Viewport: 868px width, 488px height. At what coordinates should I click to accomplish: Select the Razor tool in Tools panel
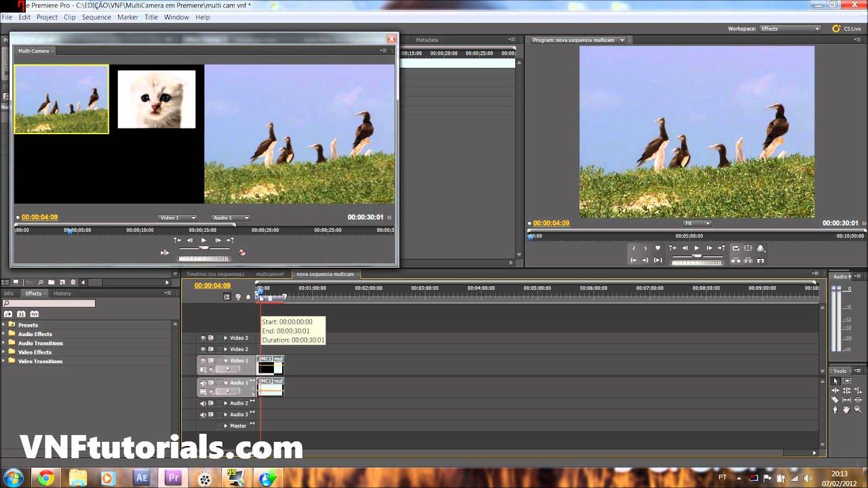835,401
